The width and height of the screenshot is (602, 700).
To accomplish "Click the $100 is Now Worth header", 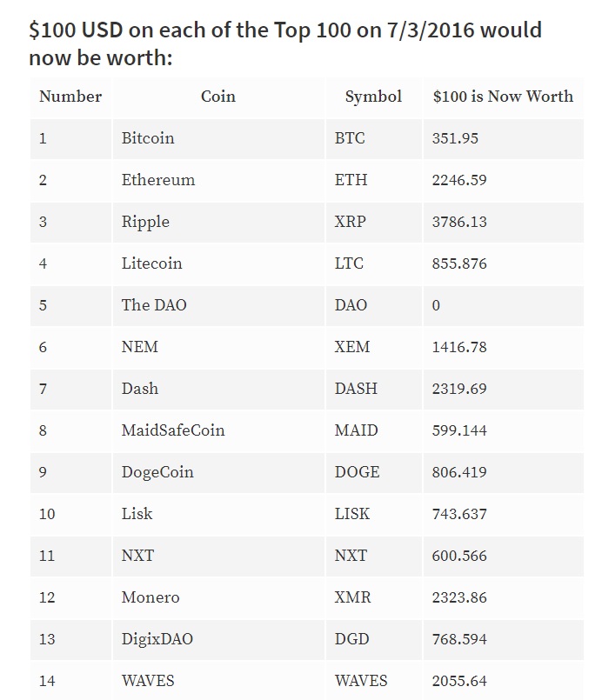I will (504, 97).
